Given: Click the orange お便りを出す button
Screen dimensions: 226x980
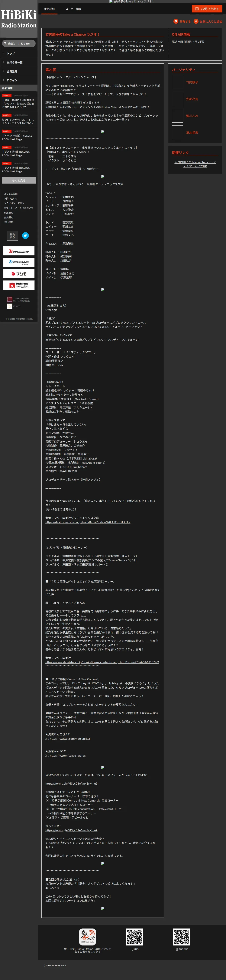Looking at the screenshot, I should click(x=207, y=9).
